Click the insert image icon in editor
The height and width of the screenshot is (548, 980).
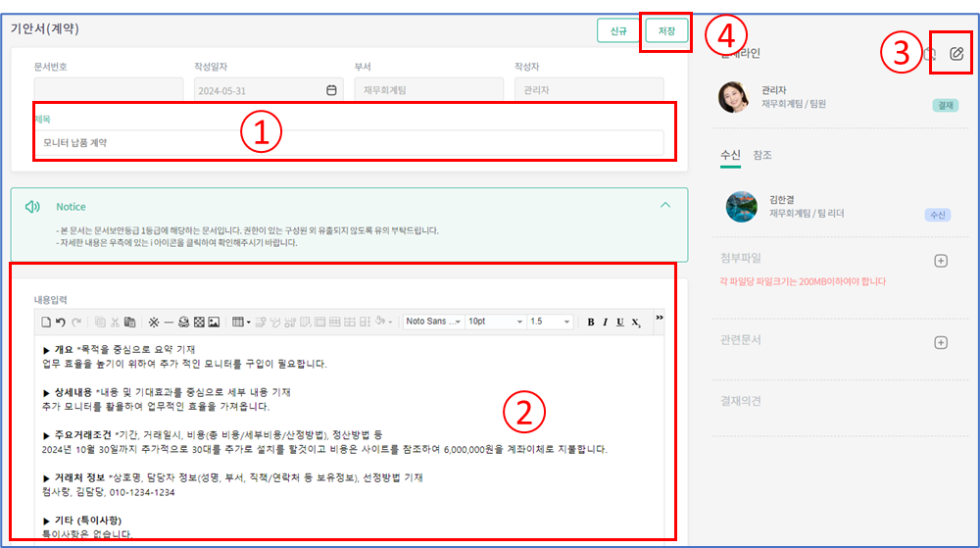click(x=215, y=322)
